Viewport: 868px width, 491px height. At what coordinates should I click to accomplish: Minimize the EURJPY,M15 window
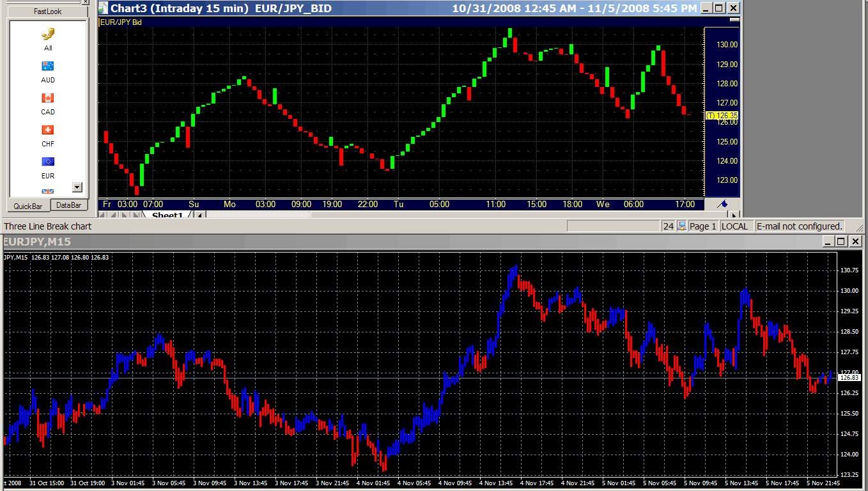coord(828,242)
